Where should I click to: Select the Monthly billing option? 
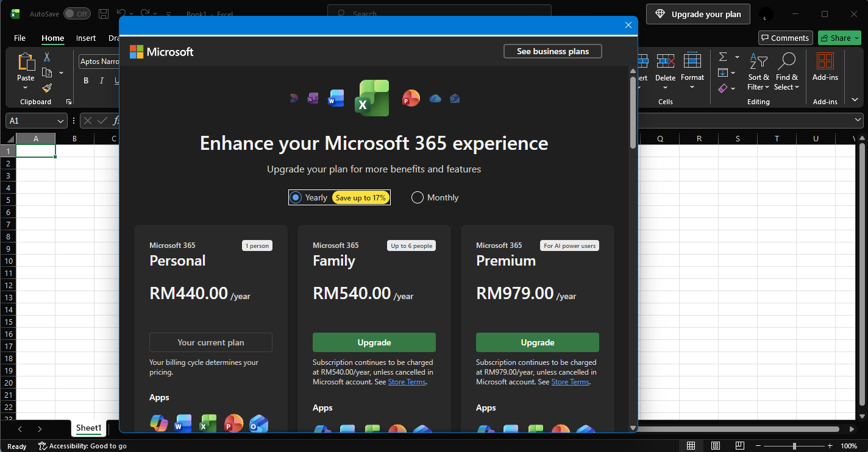click(x=418, y=197)
